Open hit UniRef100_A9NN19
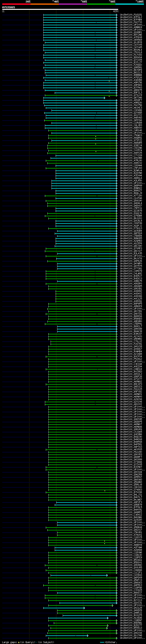 (131, 27)
